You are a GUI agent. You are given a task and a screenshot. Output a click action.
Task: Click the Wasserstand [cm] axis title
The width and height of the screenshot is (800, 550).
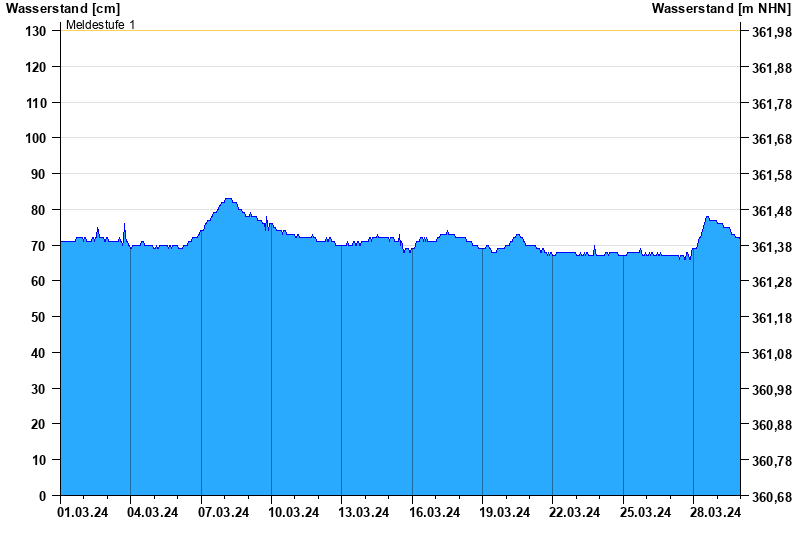coord(62,8)
